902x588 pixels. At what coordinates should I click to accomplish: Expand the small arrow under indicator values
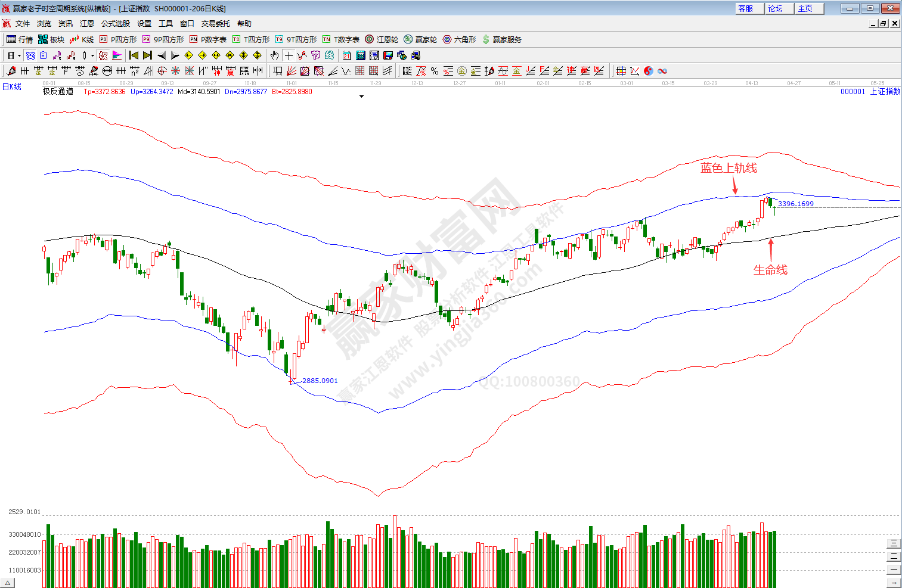(361, 97)
